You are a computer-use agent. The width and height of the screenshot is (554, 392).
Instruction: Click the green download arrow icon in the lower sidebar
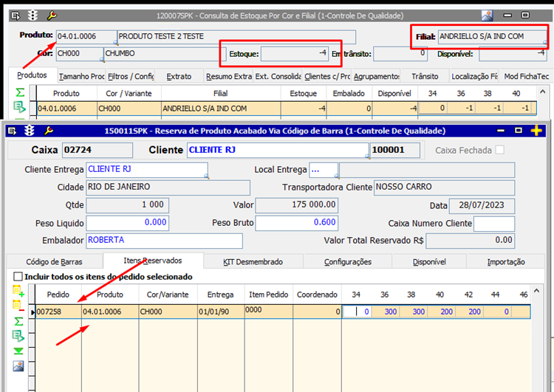(x=18, y=351)
